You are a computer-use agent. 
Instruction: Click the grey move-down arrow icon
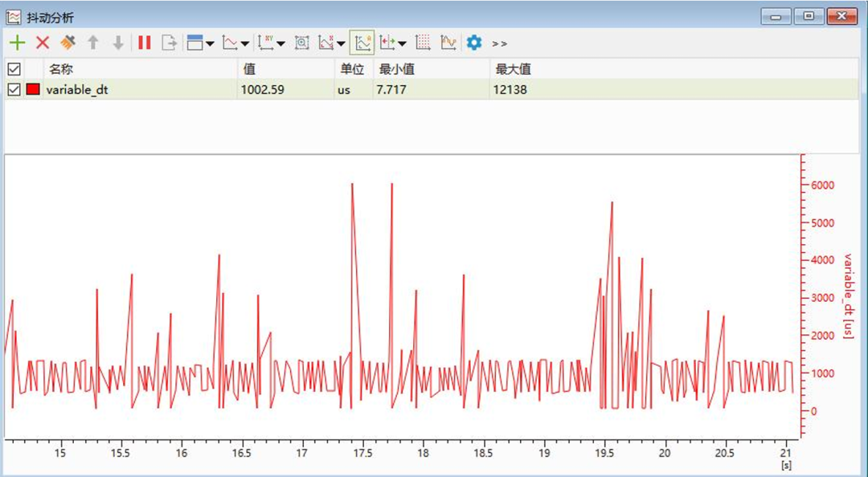pos(118,43)
